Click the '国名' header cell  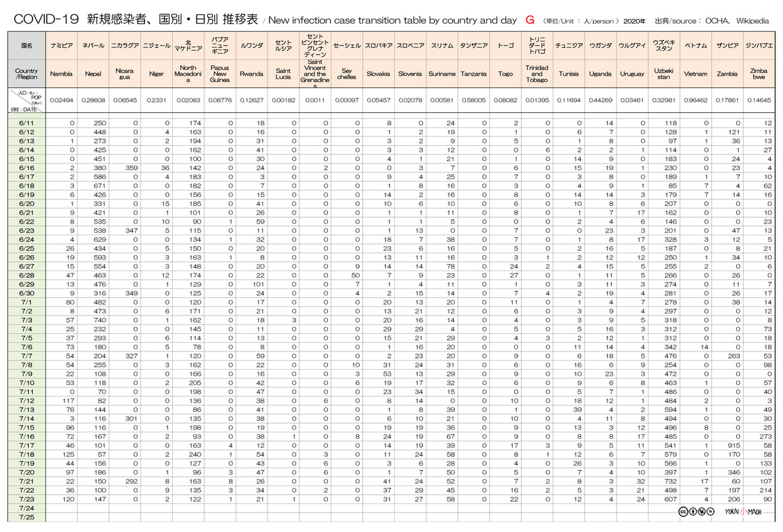pos(27,46)
